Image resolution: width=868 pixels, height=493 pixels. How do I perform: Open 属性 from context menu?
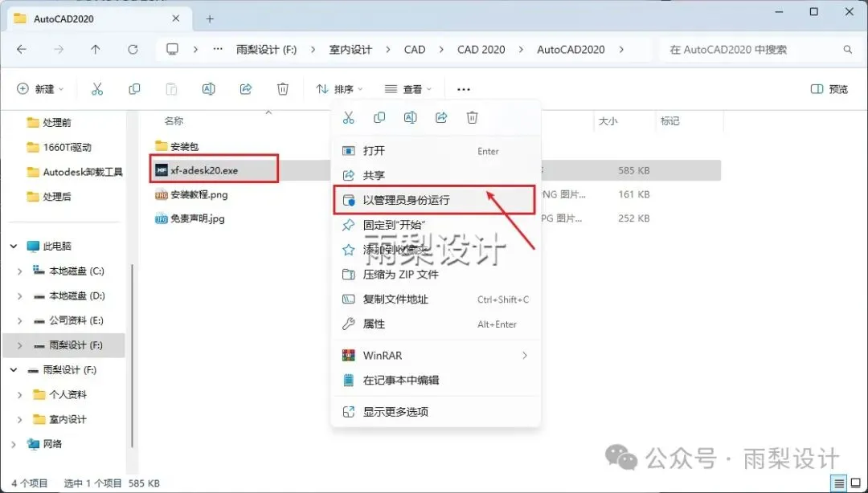(x=435, y=324)
